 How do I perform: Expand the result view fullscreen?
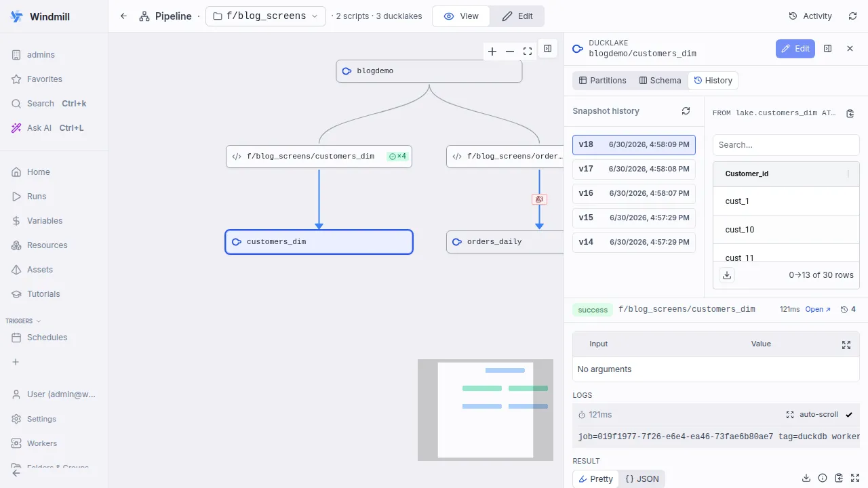[x=855, y=478]
